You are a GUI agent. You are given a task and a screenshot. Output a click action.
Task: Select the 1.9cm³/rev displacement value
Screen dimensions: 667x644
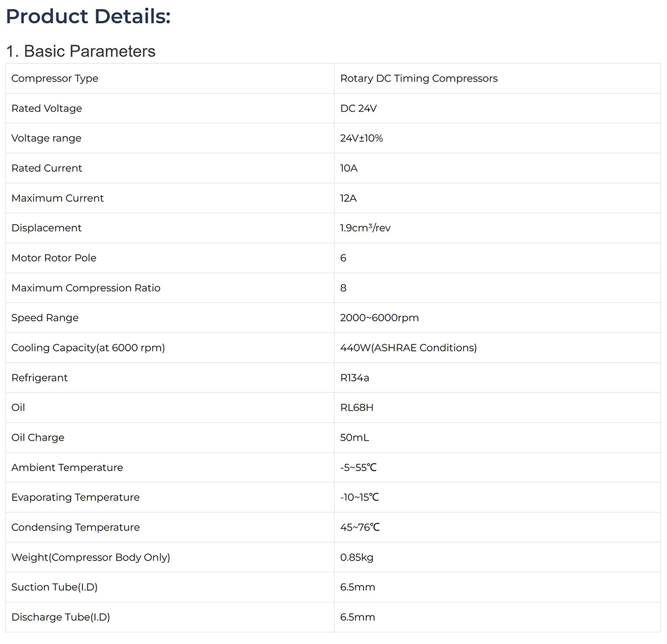pyautogui.click(x=365, y=228)
